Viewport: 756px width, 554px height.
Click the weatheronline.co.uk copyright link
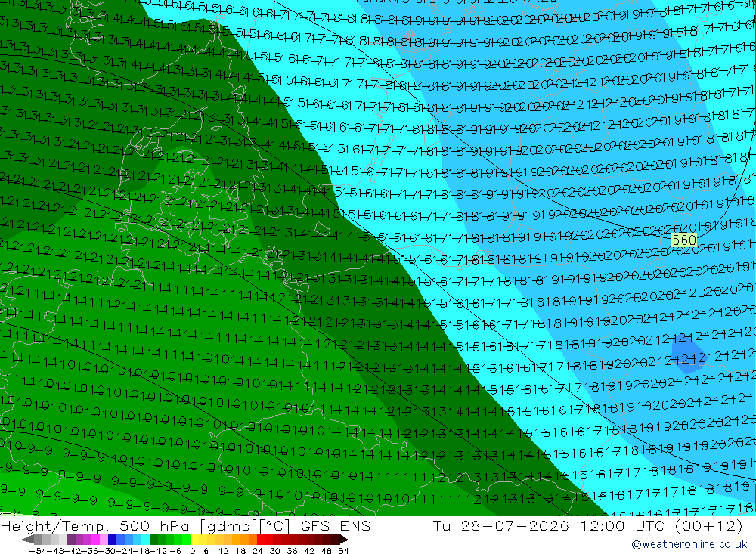click(689, 544)
